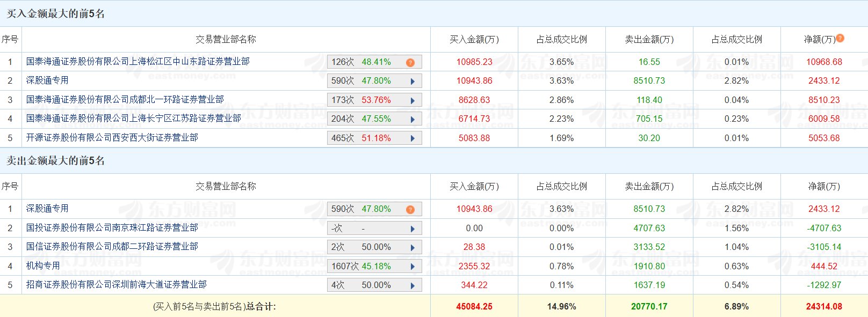Open 机构专用 link in sell table
The image size is (868, 317).
43,266
